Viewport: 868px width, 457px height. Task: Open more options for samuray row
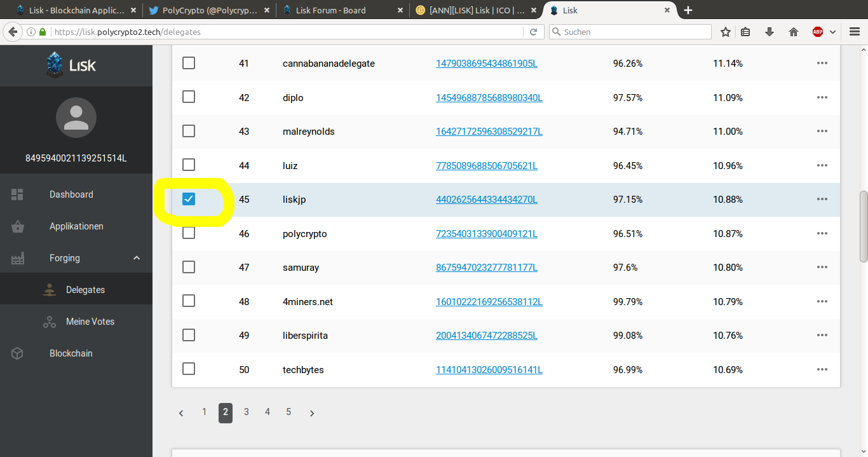822,267
